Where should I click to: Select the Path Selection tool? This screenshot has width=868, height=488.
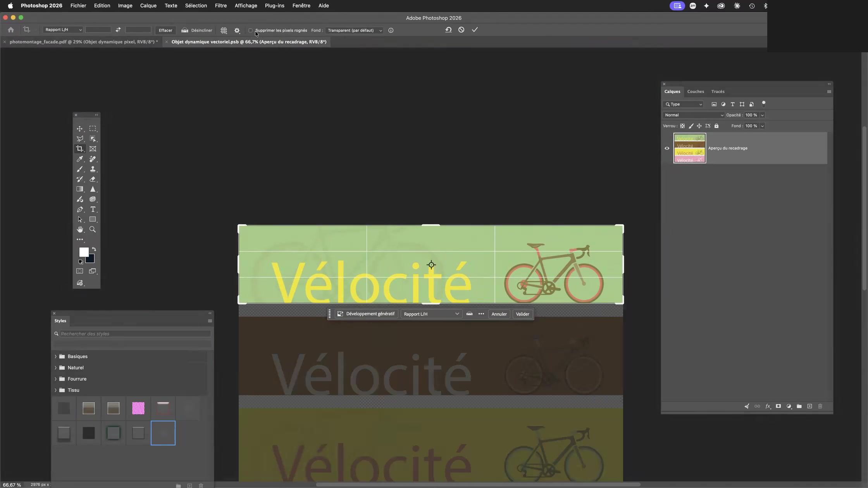click(x=79, y=219)
